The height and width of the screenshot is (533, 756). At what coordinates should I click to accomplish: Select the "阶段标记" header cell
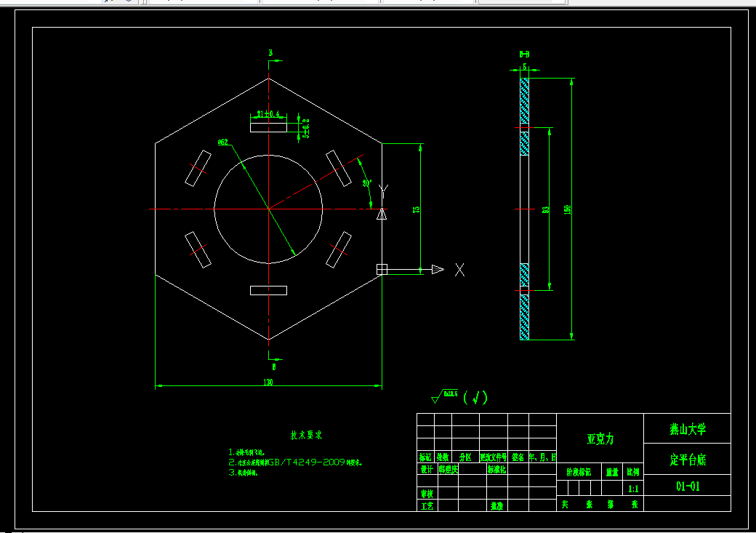click(x=579, y=472)
